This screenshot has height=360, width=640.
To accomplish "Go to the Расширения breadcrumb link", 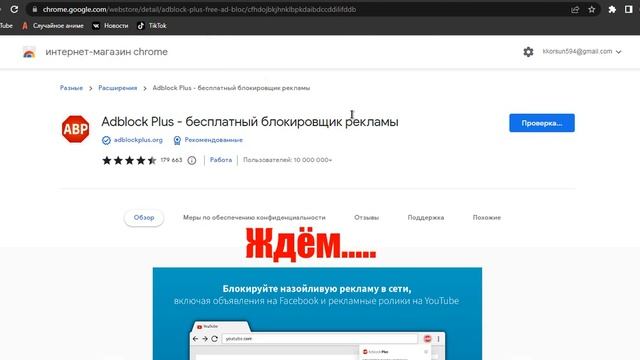I will point(118,88).
